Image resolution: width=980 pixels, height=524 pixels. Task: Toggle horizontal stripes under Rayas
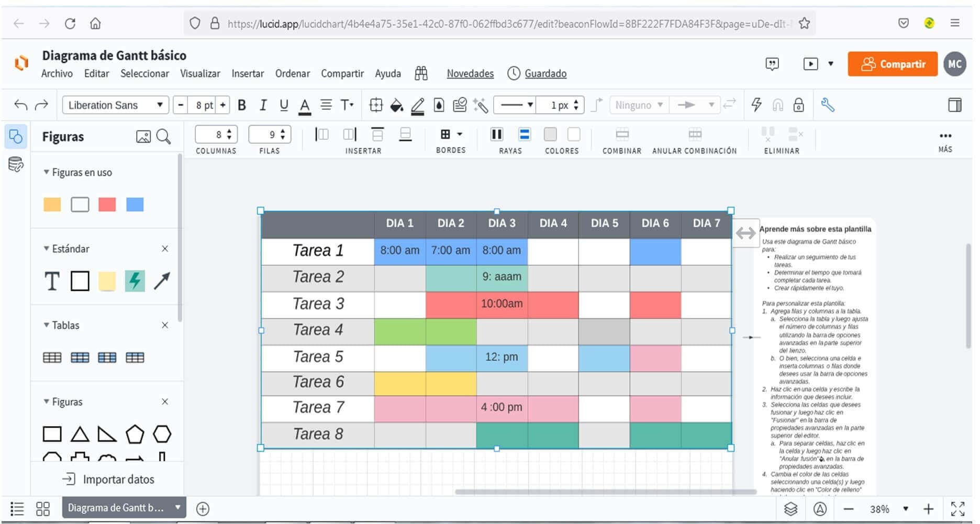point(524,135)
